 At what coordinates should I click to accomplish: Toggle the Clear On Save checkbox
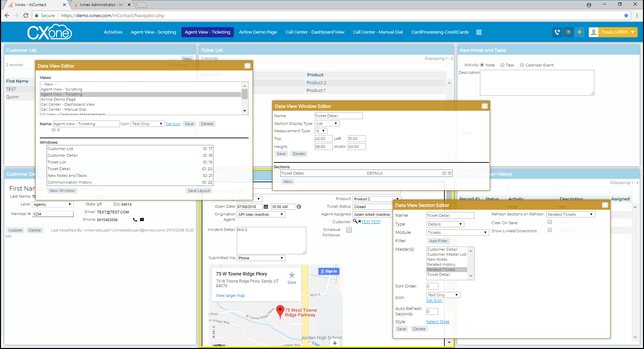click(550, 222)
